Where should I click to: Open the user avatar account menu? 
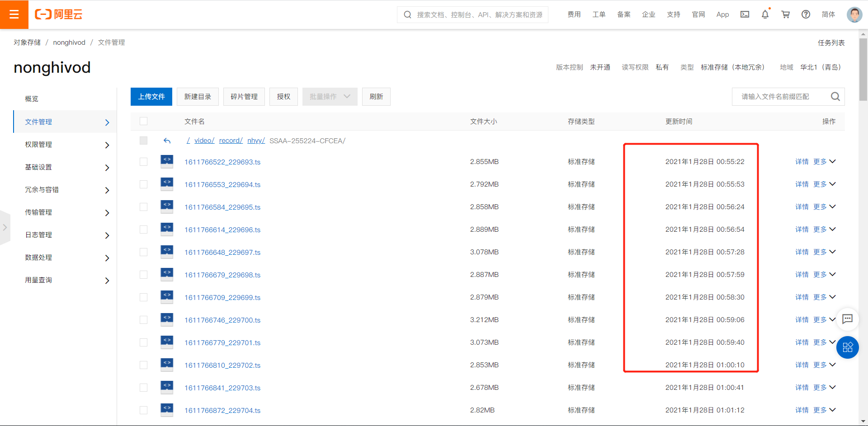[x=854, y=14]
